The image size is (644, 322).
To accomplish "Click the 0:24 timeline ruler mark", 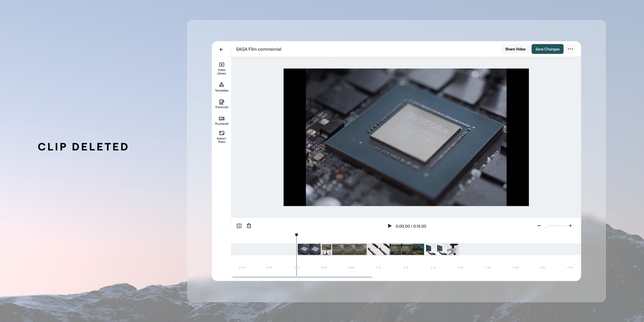I will click(570, 267).
